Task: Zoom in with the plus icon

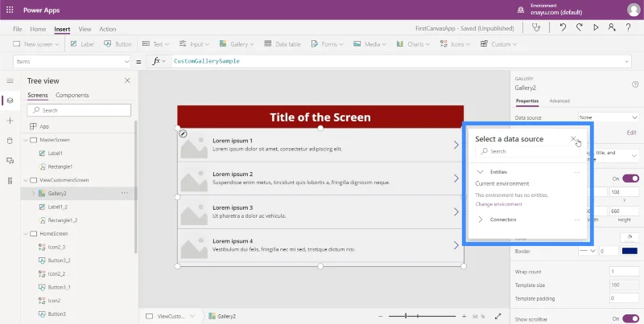Action: click(x=464, y=316)
